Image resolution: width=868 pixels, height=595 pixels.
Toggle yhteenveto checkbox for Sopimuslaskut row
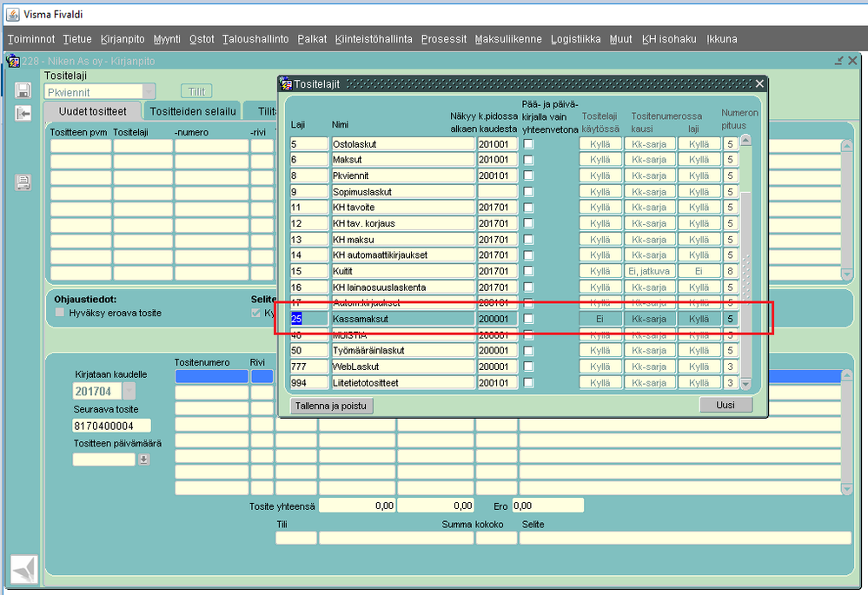tap(528, 191)
